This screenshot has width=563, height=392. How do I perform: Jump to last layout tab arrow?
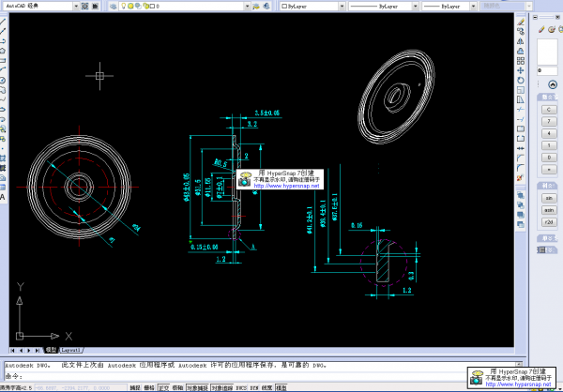38,351
